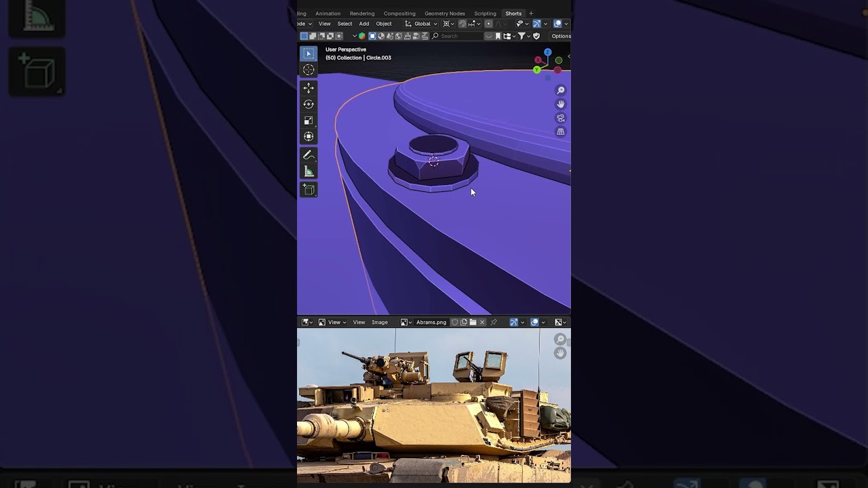Activate the combined Transform tool
Image resolution: width=868 pixels, height=488 pixels.
click(x=309, y=137)
